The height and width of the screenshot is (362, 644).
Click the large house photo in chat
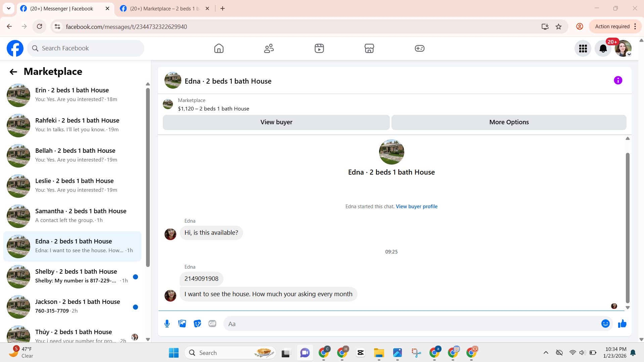coord(391,152)
